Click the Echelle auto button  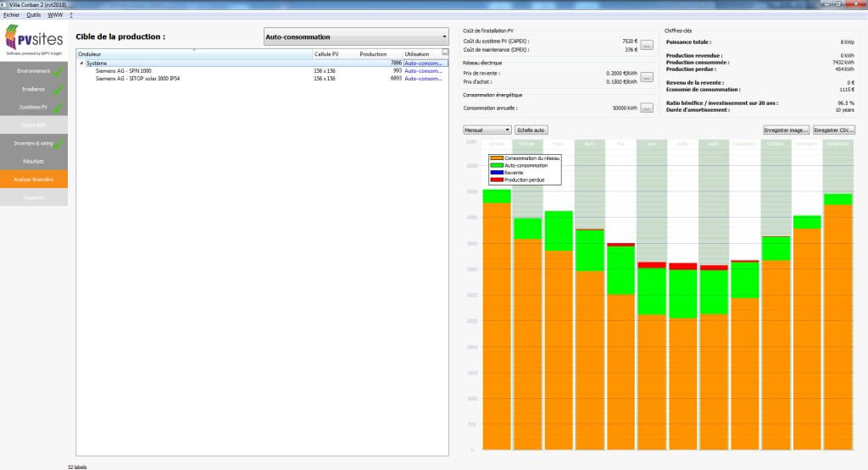click(x=531, y=130)
